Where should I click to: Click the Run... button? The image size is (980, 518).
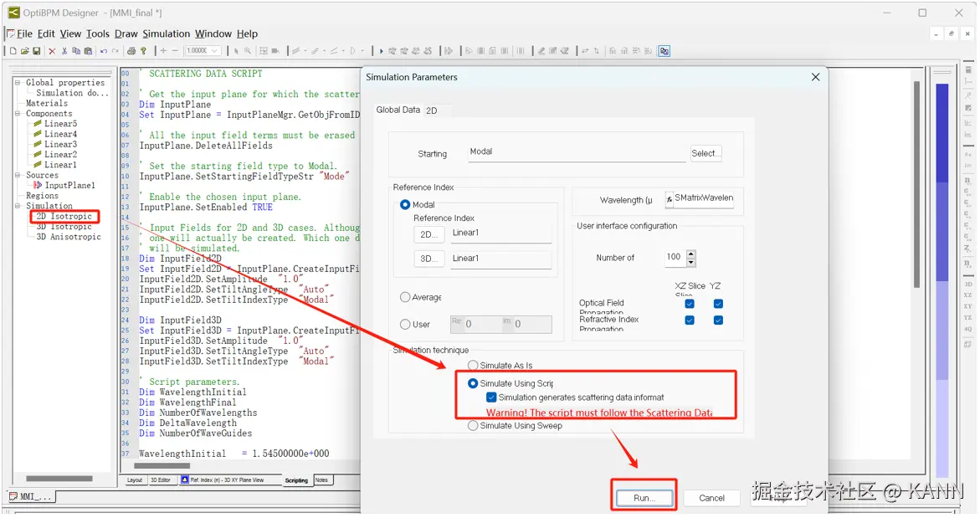644,498
